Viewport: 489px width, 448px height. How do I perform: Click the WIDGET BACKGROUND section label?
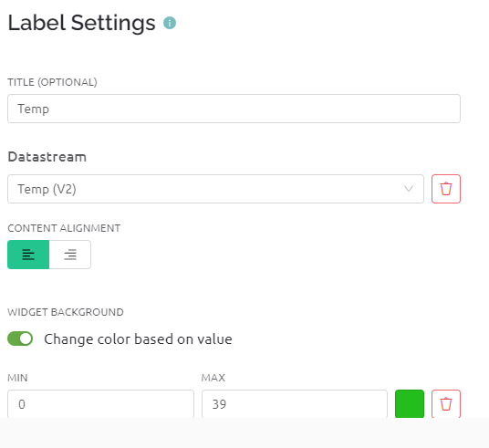[66, 312]
